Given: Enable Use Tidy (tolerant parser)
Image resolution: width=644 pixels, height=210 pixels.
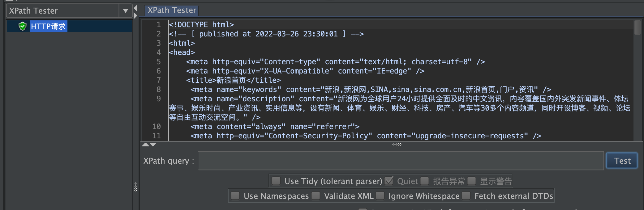Looking at the screenshot, I should point(276,181).
